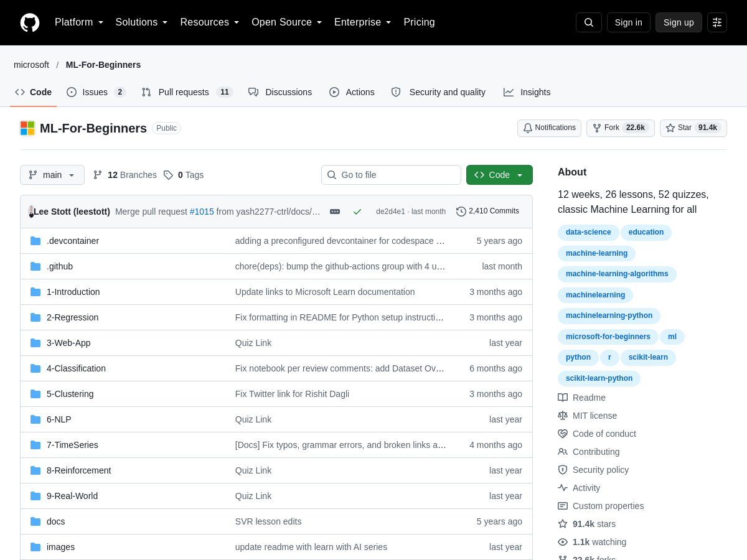Switch to the Actions tab
The width and height of the screenshot is (747, 560).
coord(352,92)
